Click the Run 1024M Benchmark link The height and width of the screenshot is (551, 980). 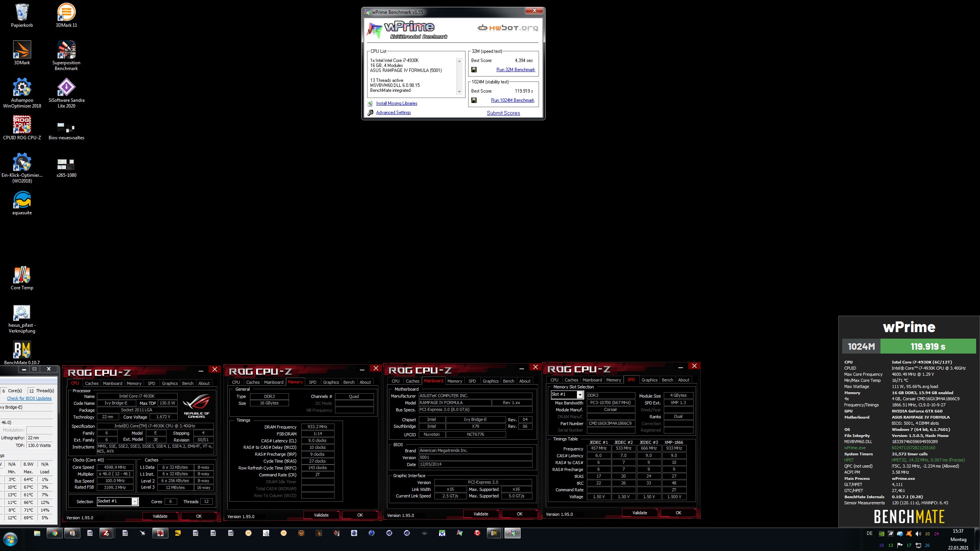tap(513, 100)
